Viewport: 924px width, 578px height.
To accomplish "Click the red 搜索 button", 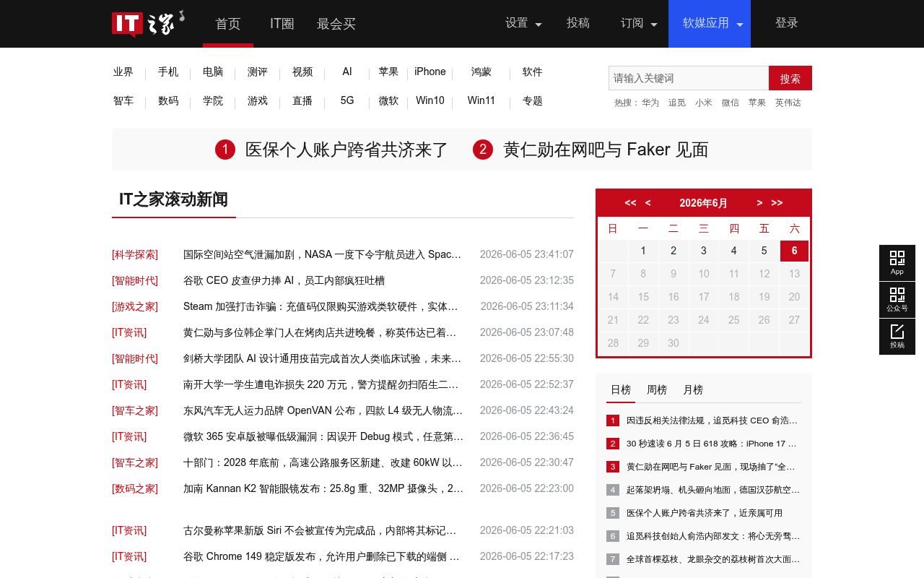I will click(790, 78).
